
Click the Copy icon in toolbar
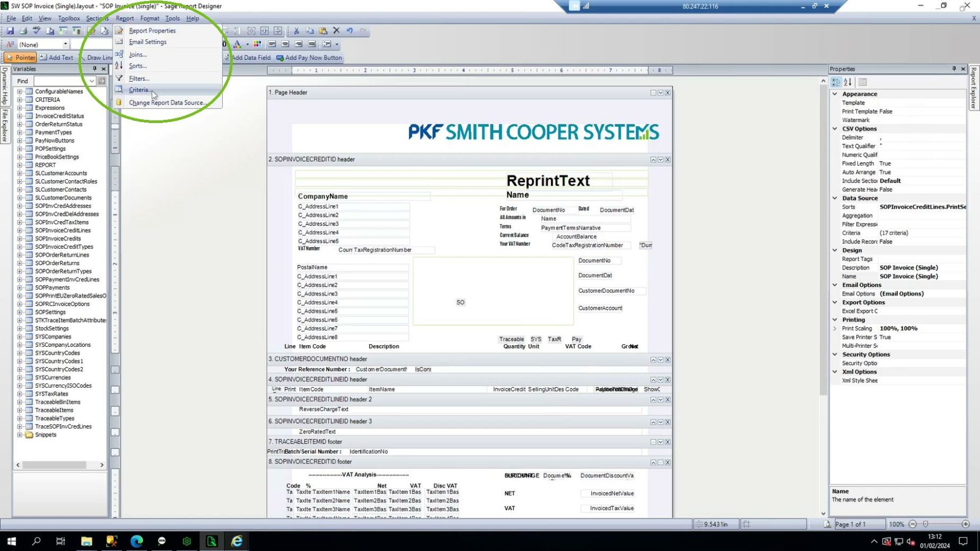click(310, 31)
